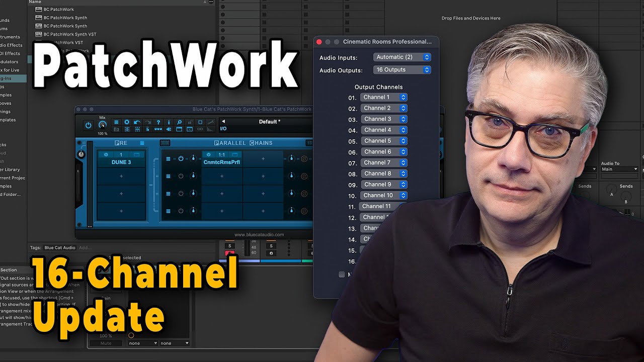Adjust the PatchWork input level knob at left
This screenshot has height=362, width=644.
point(81,154)
